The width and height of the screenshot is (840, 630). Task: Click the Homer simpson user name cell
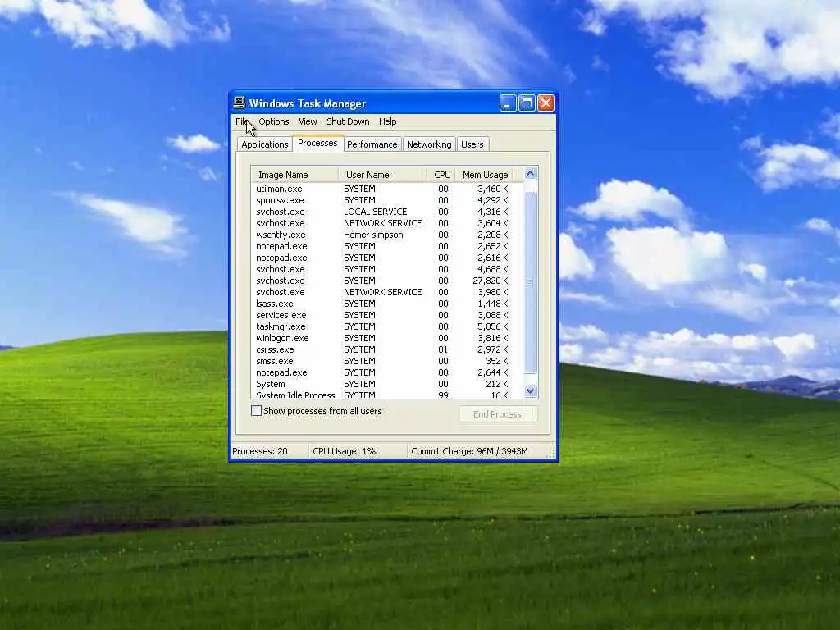click(373, 235)
